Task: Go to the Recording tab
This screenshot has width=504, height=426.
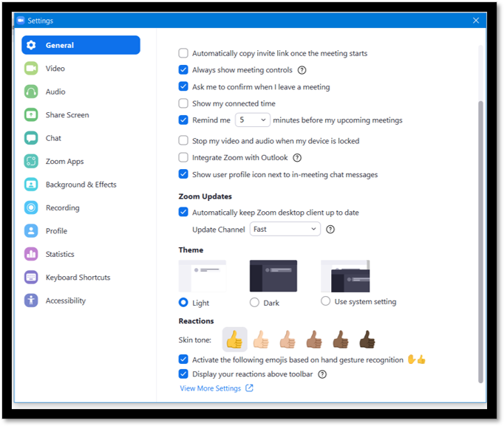Action: point(81,207)
